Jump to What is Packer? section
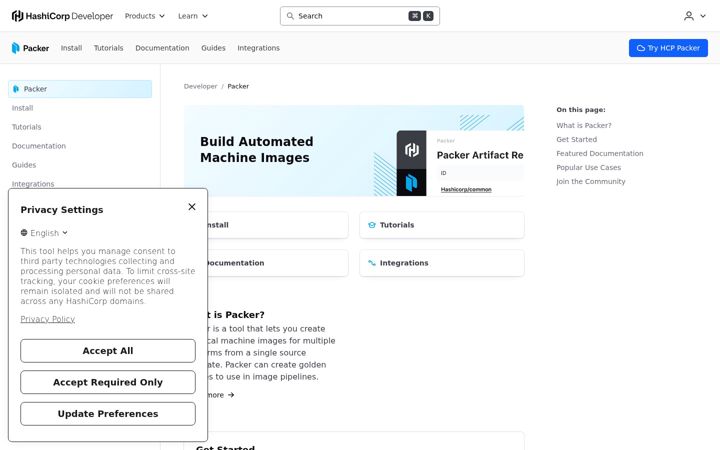The width and height of the screenshot is (720, 450). coord(584,125)
